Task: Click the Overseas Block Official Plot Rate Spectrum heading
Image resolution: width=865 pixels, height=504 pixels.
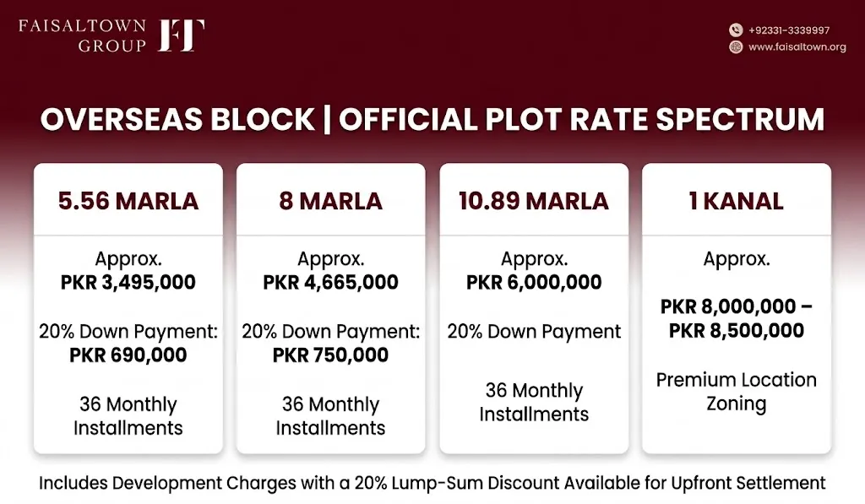Action: [x=432, y=119]
